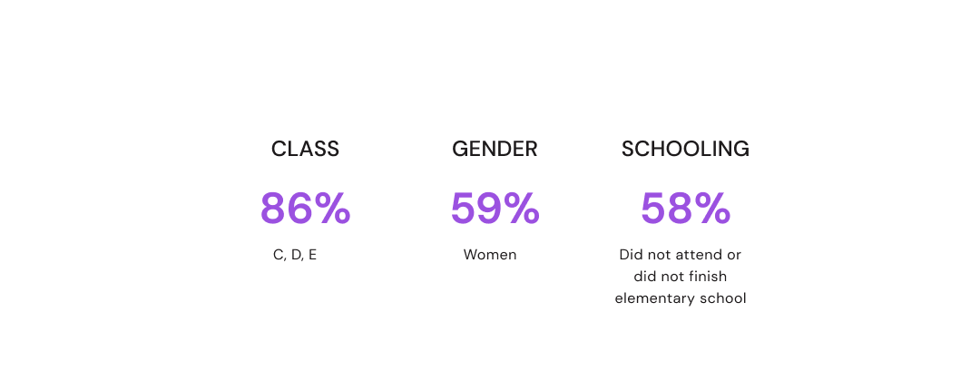Click the letter E under CLASS
This screenshot has width=980, height=390.
tap(312, 255)
